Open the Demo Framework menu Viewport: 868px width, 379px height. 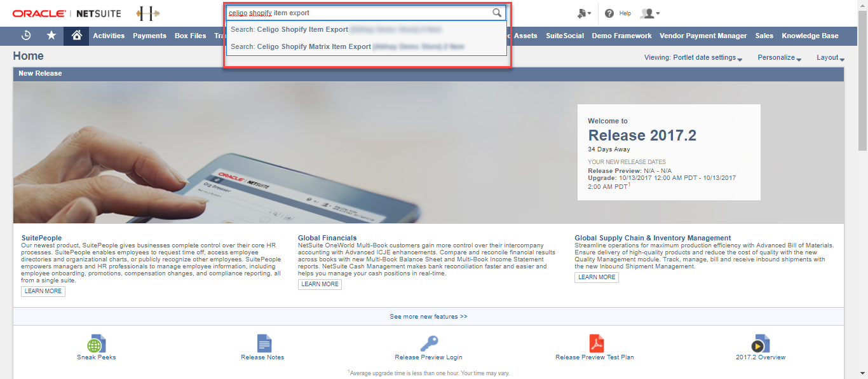[621, 36]
